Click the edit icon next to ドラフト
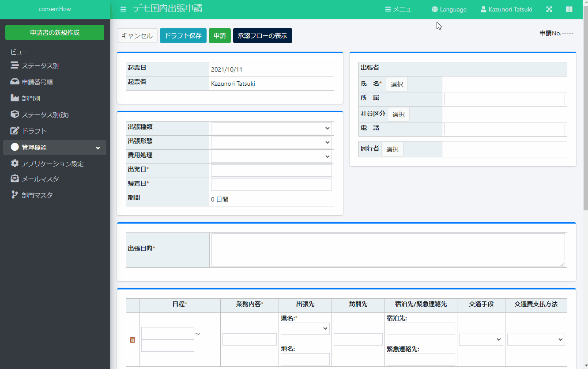This screenshot has width=588, height=369. 15,131
